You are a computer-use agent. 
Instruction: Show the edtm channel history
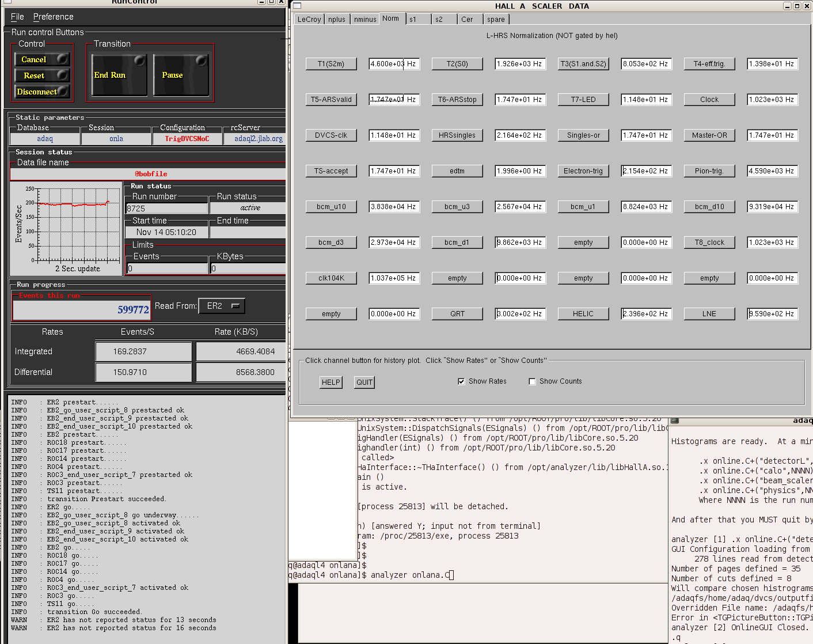pos(457,171)
